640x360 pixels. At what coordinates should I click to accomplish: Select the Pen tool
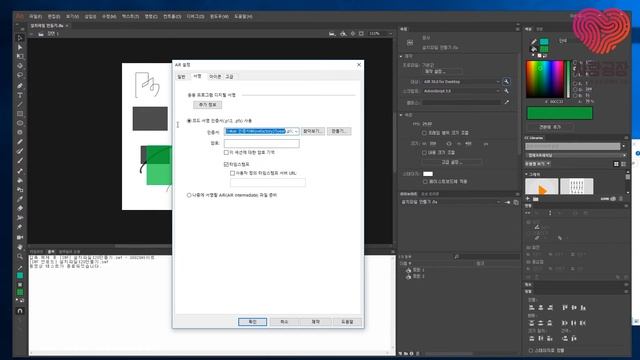tap(20, 85)
